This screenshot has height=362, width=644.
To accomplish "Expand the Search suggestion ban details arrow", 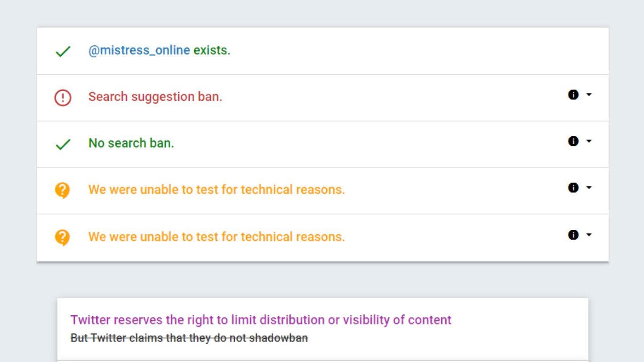I will tap(589, 95).
